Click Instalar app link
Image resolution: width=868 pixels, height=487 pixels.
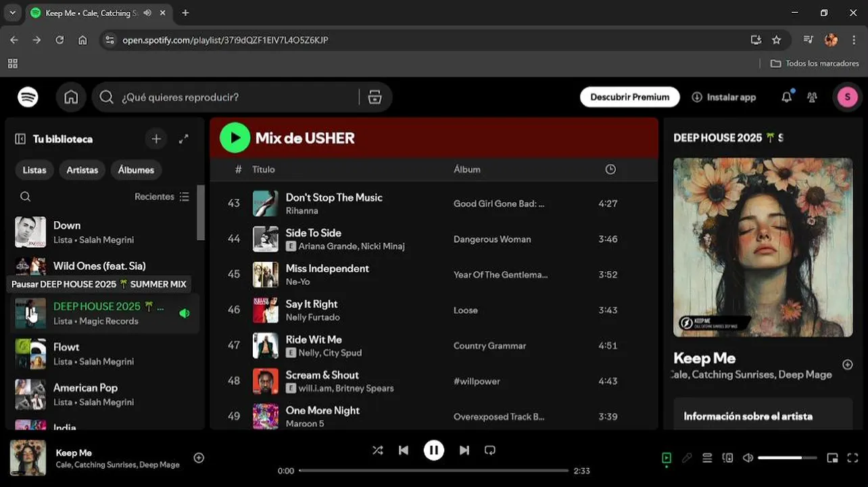pyautogui.click(x=724, y=97)
